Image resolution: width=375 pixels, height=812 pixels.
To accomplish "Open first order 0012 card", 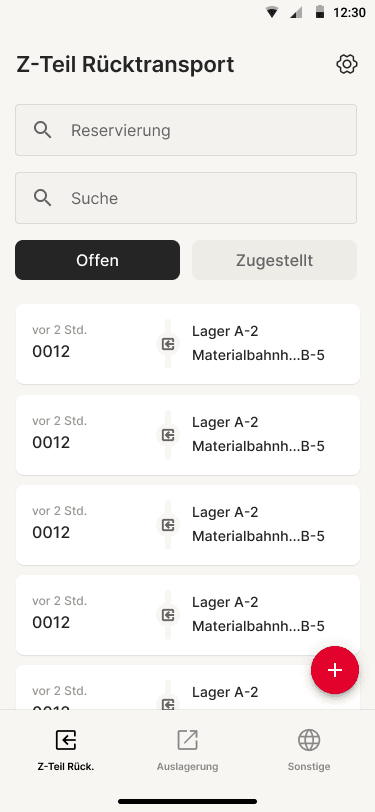I will (x=188, y=344).
